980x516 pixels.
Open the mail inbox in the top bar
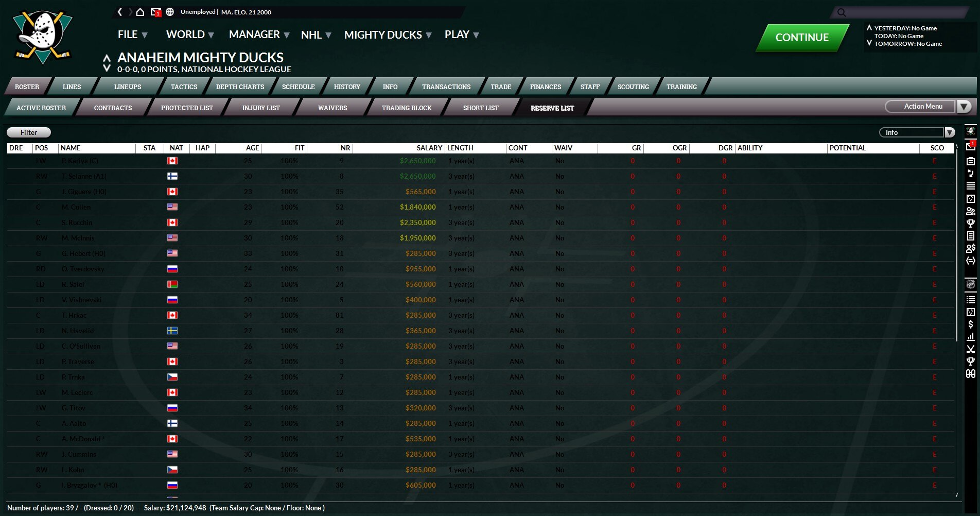pyautogui.click(x=155, y=12)
